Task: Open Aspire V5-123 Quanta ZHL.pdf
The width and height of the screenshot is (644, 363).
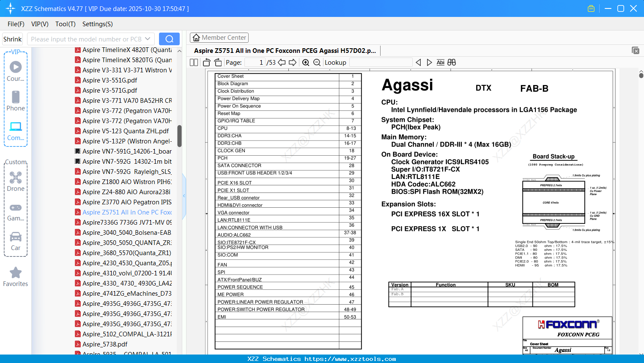Action: [x=122, y=131]
